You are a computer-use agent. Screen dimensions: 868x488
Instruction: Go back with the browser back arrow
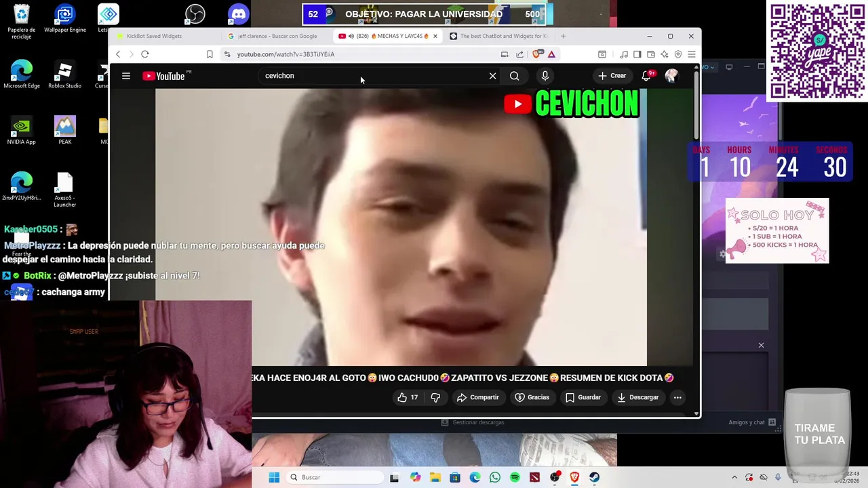click(x=118, y=54)
